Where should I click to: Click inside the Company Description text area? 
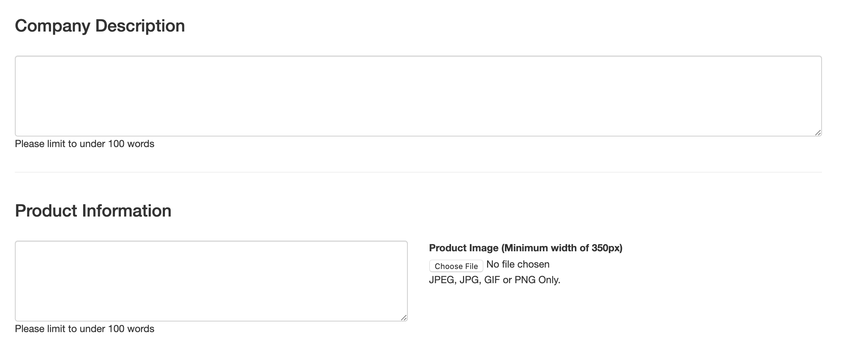tap(418, 96)
